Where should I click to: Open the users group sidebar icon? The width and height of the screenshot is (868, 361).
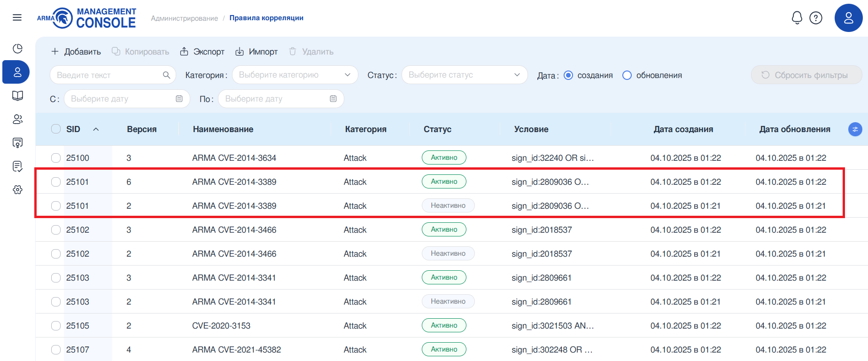17,119
